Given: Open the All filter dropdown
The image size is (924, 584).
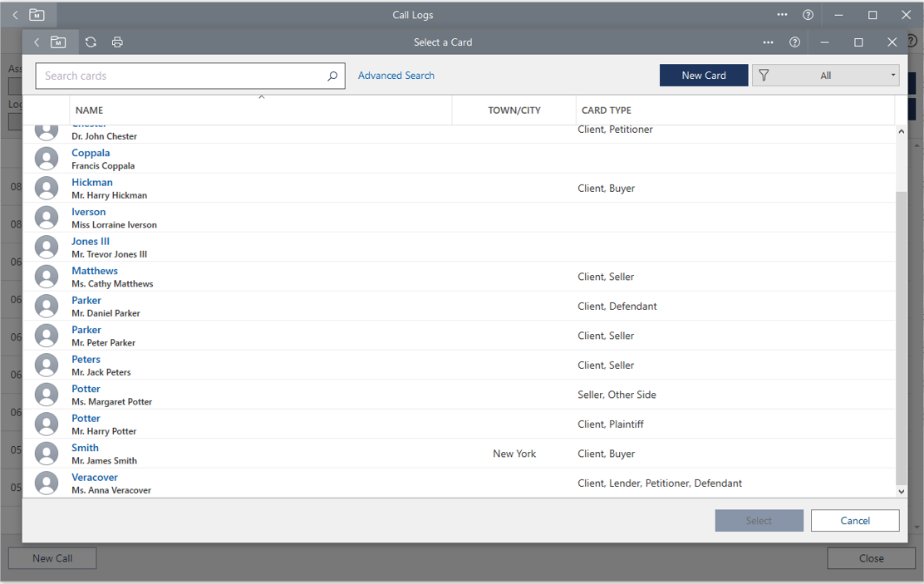Looking at the screenshot, I should [x=825, y=76].
